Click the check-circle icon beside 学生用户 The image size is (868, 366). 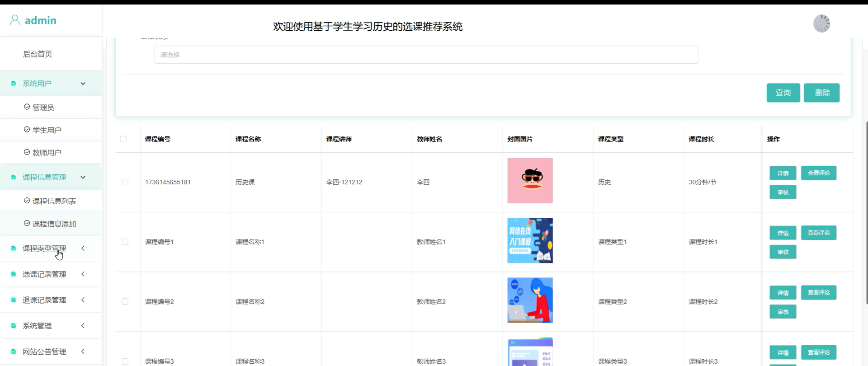(27, 129)
